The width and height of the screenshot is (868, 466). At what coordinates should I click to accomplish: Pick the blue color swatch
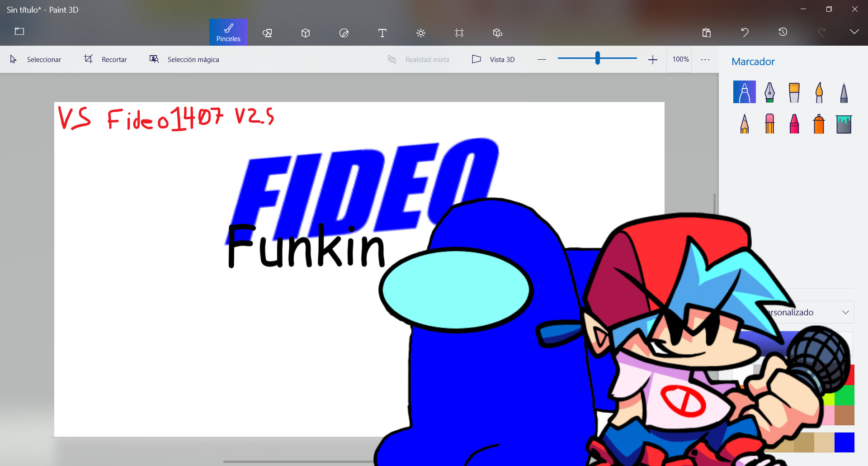tap(844, 442)
